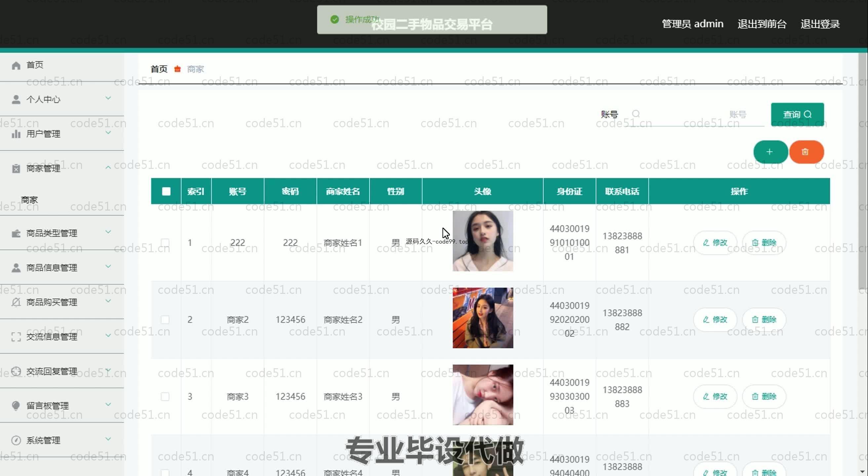
Task: Open the 商品类型管理 menu label
Action: pyautogui.click(x=52, y=233)
